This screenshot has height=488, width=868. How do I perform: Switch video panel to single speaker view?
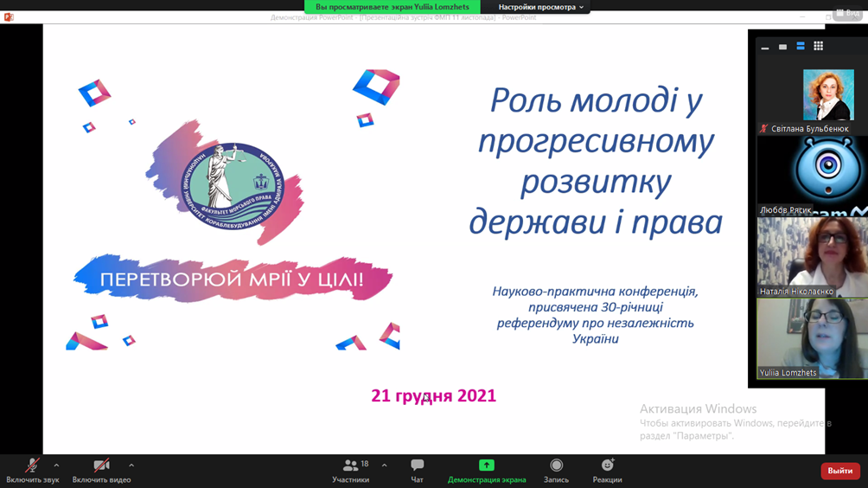click(782, 47)
